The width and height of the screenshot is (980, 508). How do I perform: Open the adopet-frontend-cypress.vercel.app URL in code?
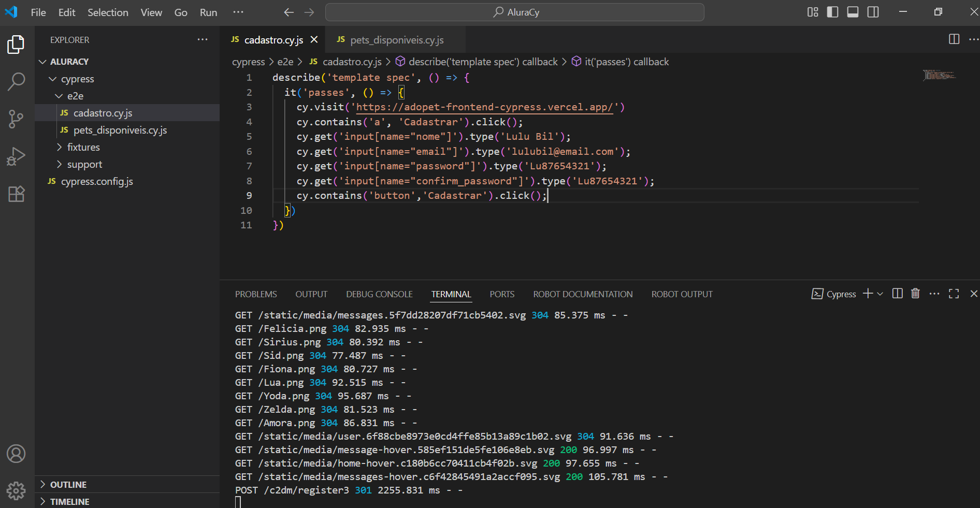tap(484, 107)
